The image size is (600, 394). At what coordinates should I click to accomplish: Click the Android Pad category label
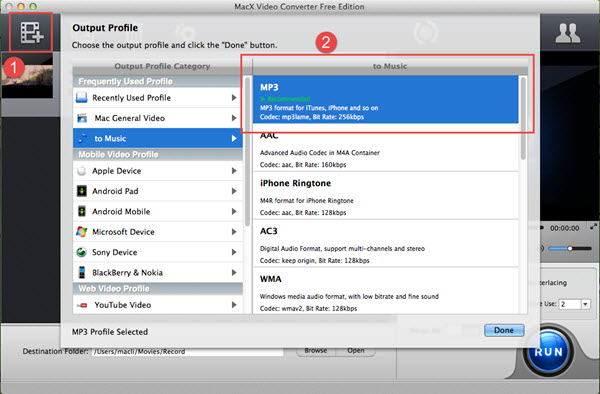115,191
